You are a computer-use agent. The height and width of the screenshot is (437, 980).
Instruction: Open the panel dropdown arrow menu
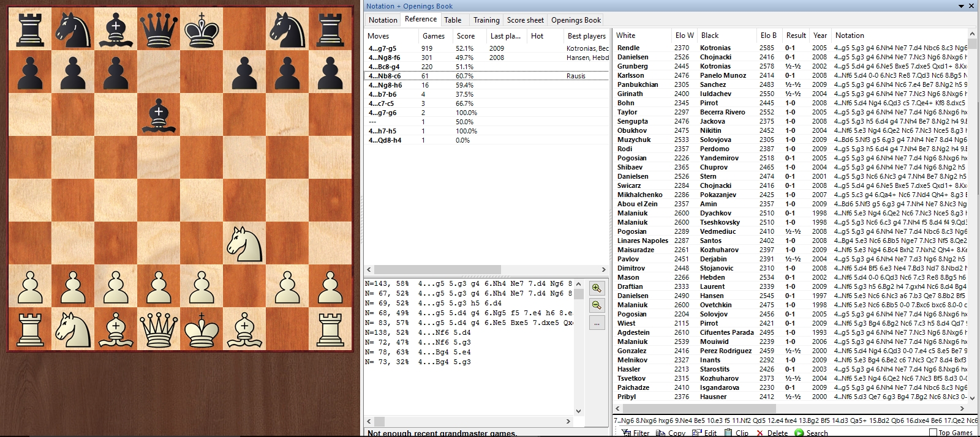[x=961, y=6]
